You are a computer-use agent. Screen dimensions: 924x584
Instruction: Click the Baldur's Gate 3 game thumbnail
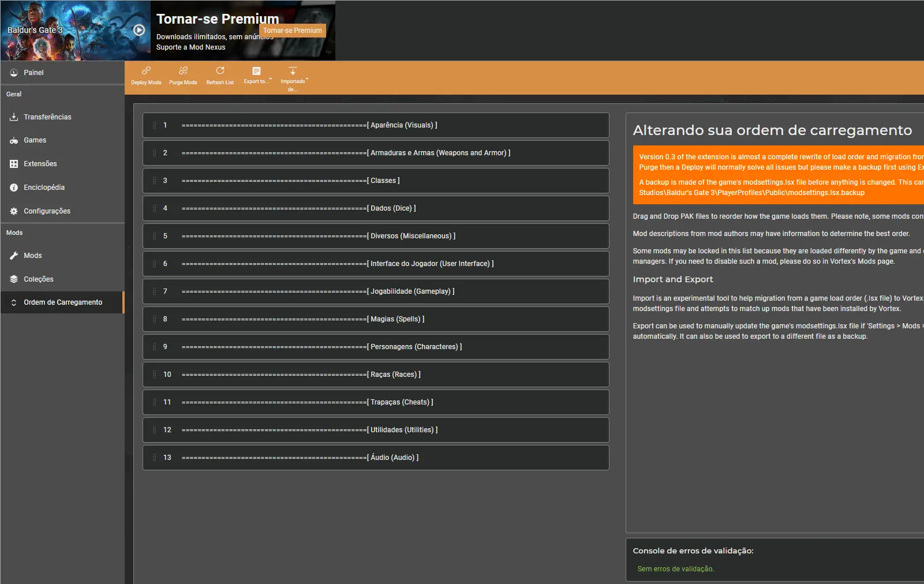[76, 31]
